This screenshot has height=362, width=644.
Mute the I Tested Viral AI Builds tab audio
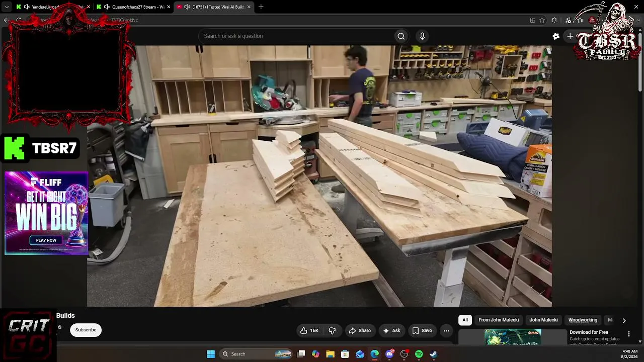click(187, 7)
